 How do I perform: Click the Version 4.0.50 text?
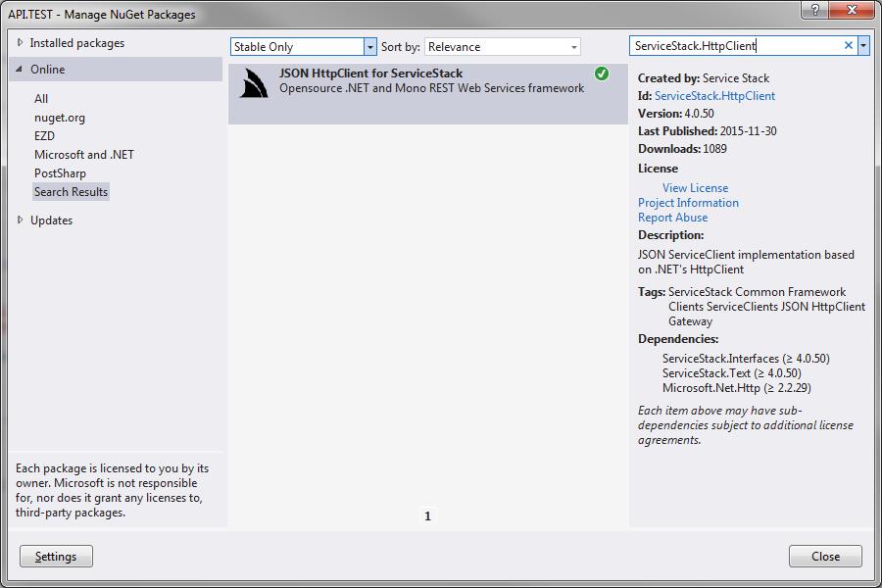pos(675,114)
